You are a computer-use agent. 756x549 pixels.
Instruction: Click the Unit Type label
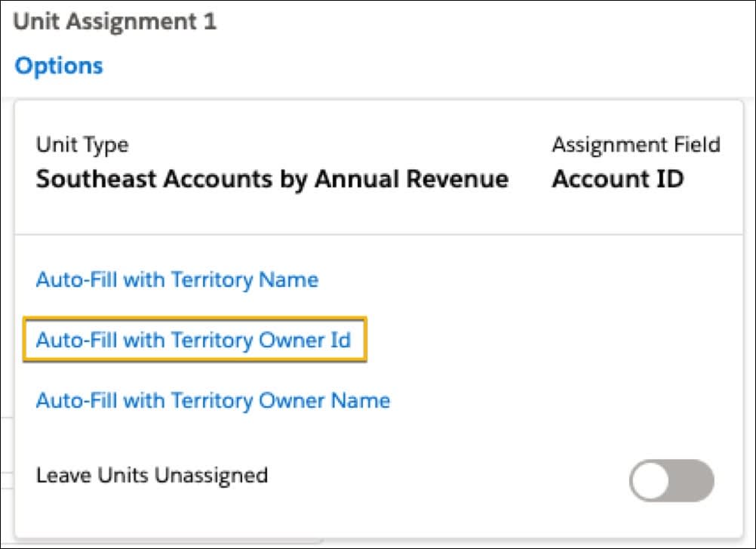[x=82, y=145]
